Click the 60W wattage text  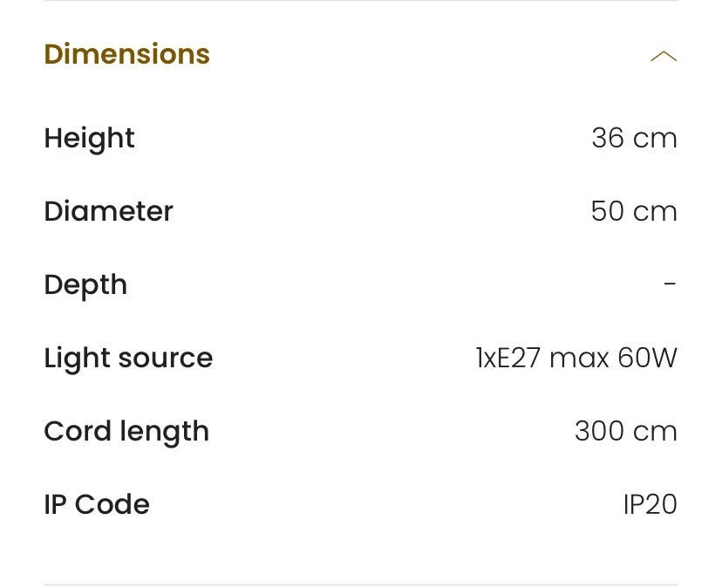point(647,358)
